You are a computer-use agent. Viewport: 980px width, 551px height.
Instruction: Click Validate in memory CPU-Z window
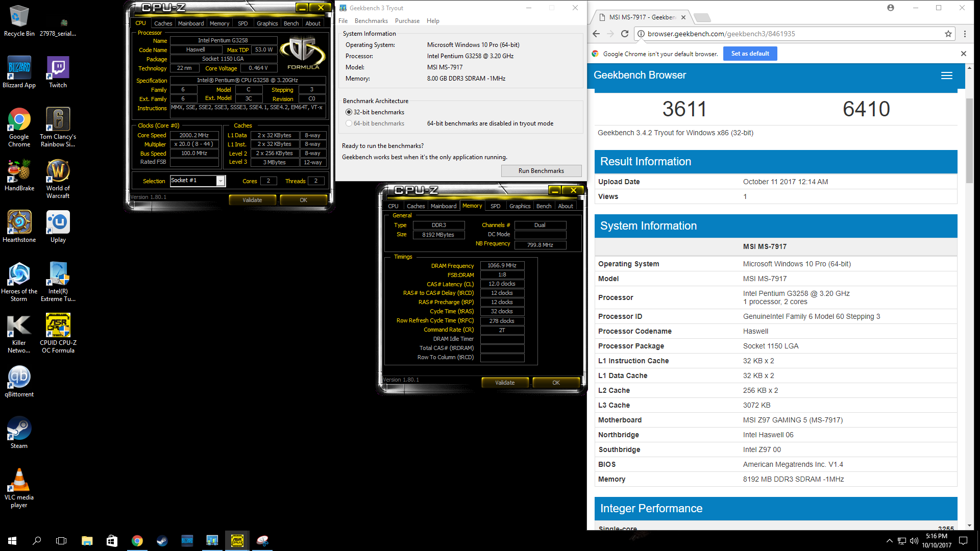point(505,383)
